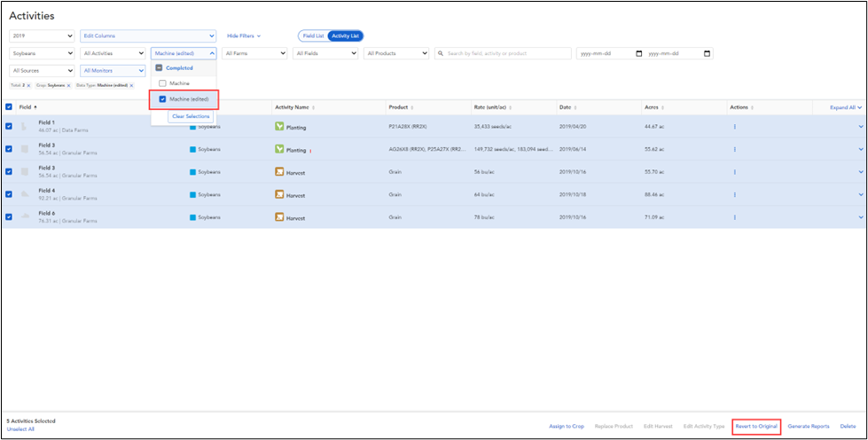Focus the search by field, activity or product box

point(503,54)
